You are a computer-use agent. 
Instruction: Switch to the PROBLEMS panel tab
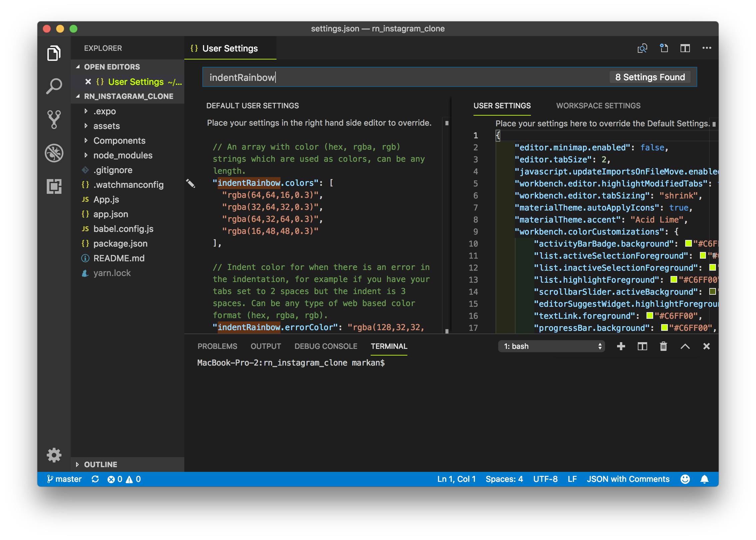pos(217,346)
